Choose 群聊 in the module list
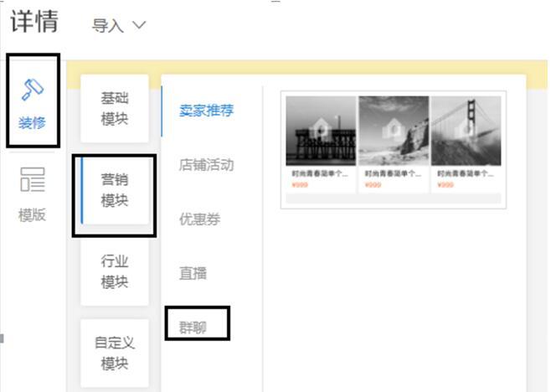 [193, 328]
